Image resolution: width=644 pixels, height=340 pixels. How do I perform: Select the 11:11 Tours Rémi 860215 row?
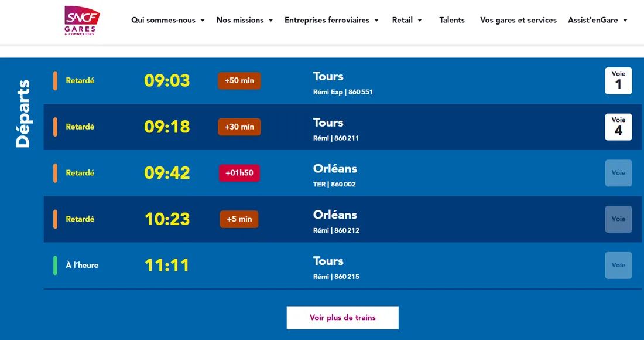point(342,265)
